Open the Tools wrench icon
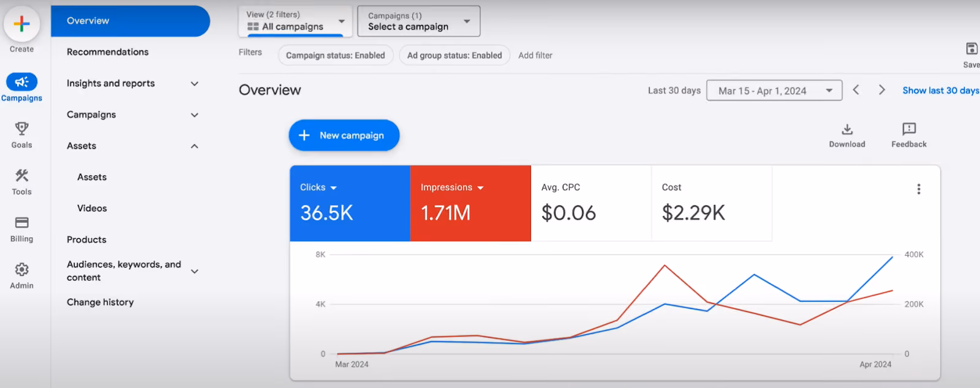980x388 pixels. (x=21, y=176)
